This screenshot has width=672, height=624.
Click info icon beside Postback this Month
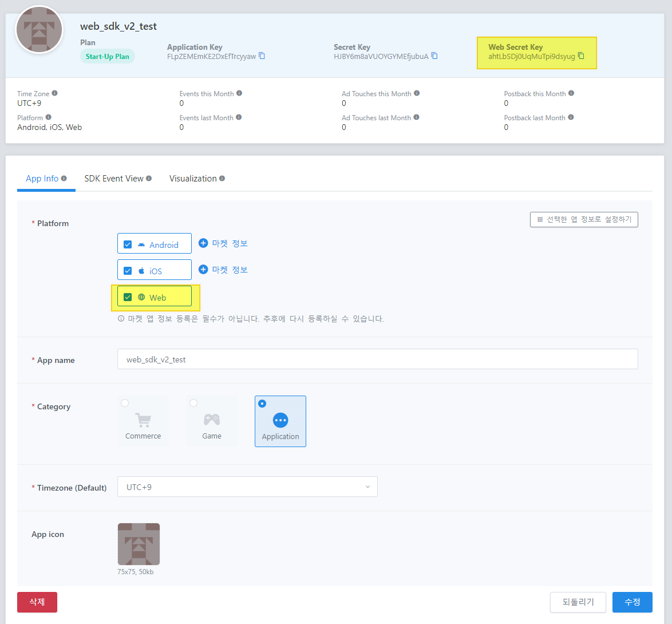[x=571, y=93]
